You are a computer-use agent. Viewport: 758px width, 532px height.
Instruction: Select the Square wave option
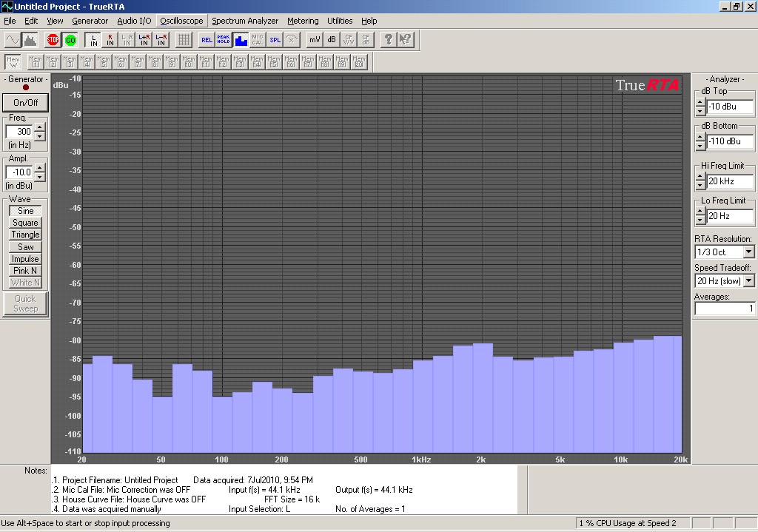[25, 223]
